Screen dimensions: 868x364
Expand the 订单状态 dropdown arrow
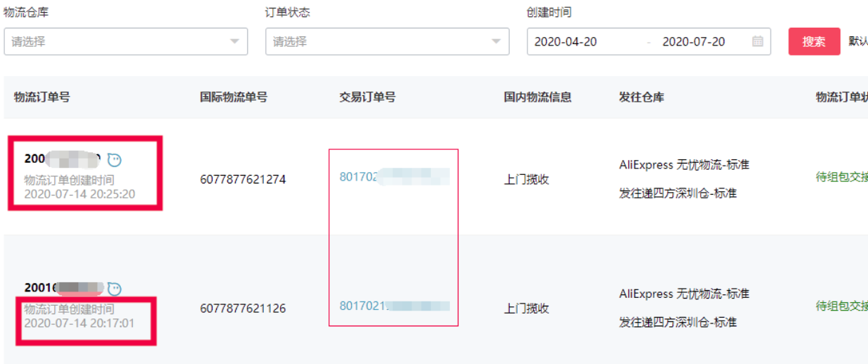point(496,41)
